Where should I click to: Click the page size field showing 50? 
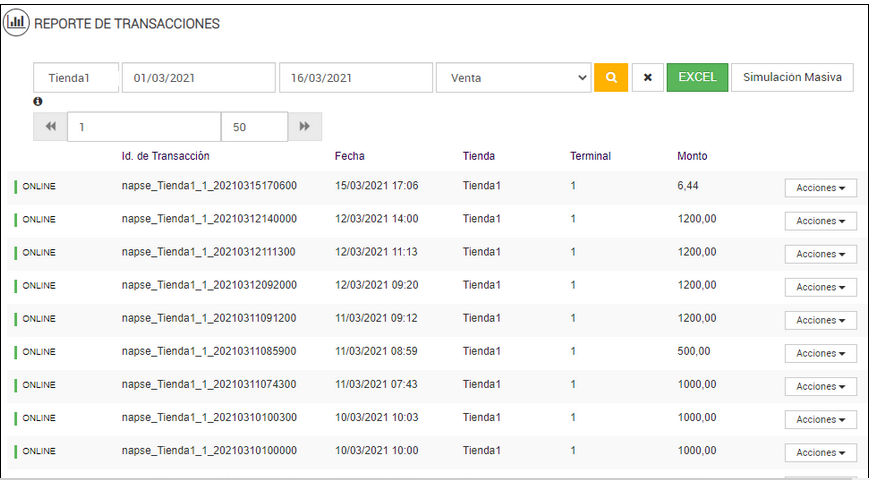click(x=254, y=127)
